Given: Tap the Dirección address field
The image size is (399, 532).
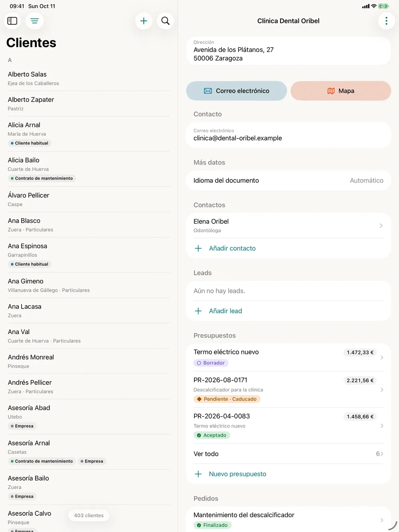Looking at the screenshot, I should 288,51.
